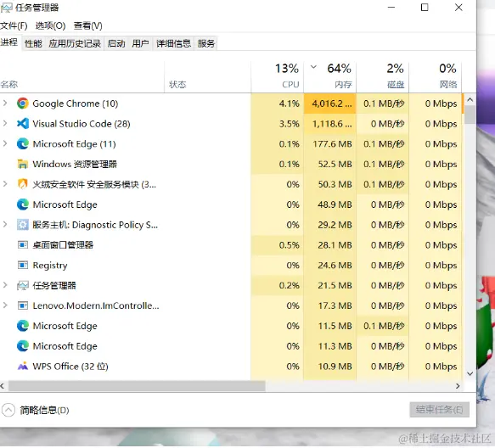The height and width of the screenshot is (448, 495).
Task: Click the 桌面窗口管理器 process icon
Action: tap(22, 245)
